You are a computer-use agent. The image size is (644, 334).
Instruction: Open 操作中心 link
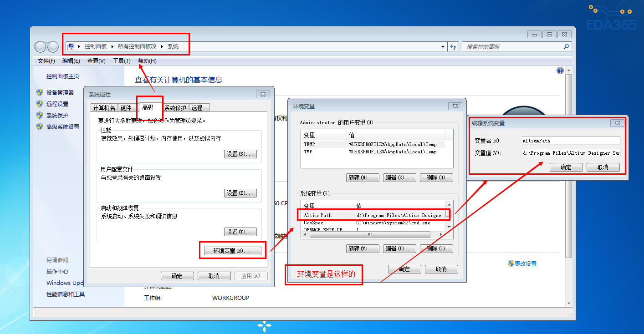pyautogui.click(x=57, y=271)
